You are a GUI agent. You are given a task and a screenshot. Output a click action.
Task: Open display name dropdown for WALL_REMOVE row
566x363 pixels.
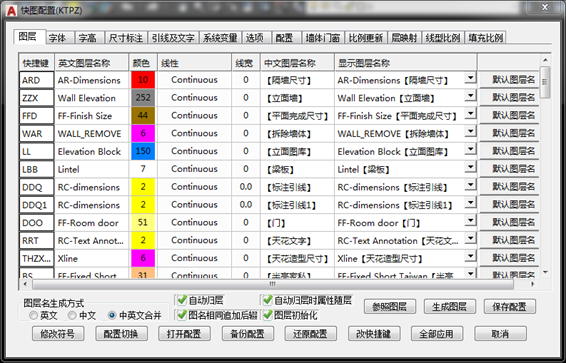470,132
